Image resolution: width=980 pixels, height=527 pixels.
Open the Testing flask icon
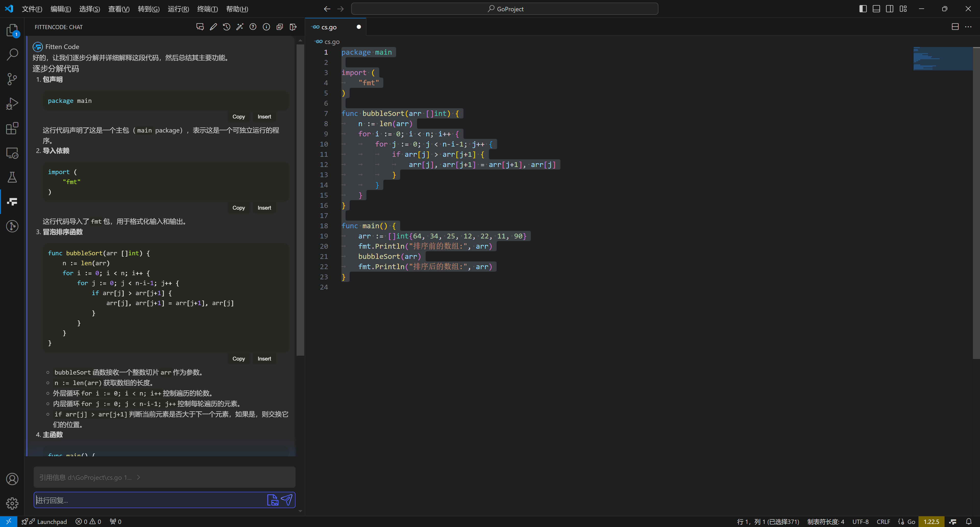point(12,177)
